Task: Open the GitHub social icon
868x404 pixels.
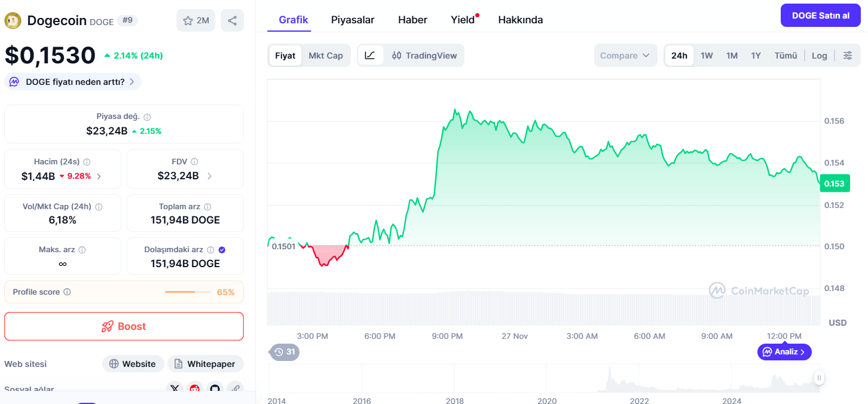Action: point(215,389)
